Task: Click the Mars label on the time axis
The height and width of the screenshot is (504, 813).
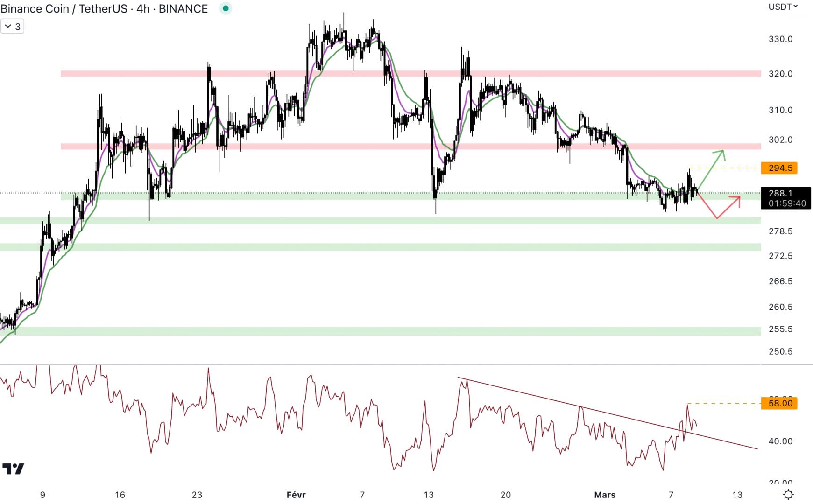Action: pos(606,494)
